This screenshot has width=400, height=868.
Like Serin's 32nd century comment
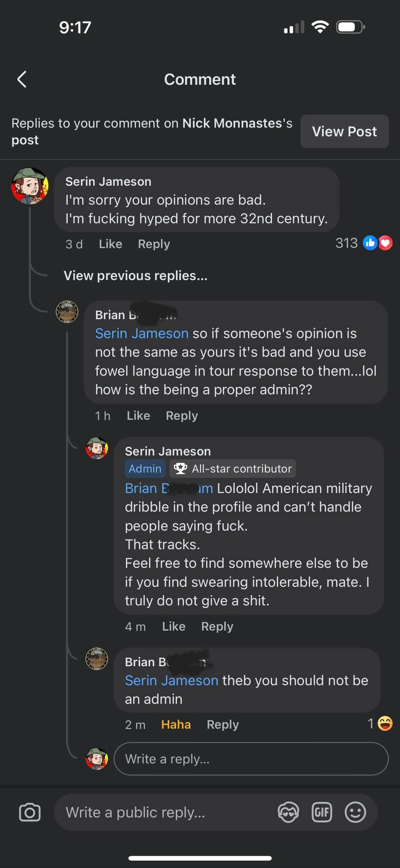coord(110,244)
